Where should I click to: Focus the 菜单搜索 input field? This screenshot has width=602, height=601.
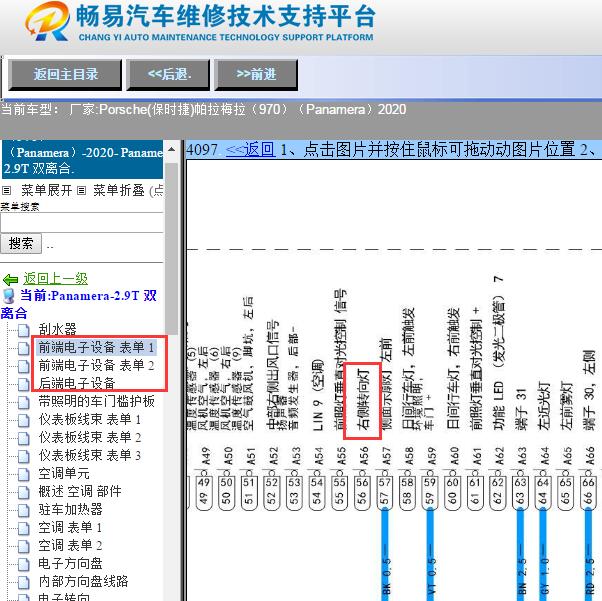tap(82, 223)
